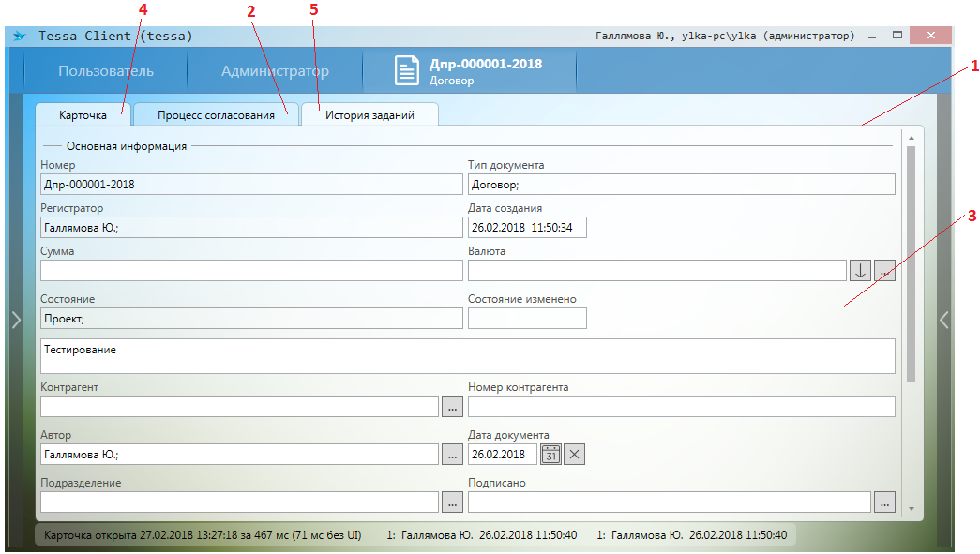Go to the Администратор workspace
980x554 pixels.
(x=275, y=71)
